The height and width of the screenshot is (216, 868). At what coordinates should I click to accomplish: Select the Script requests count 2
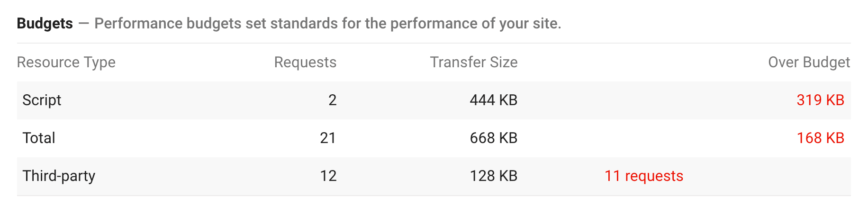tap(332, 100)
